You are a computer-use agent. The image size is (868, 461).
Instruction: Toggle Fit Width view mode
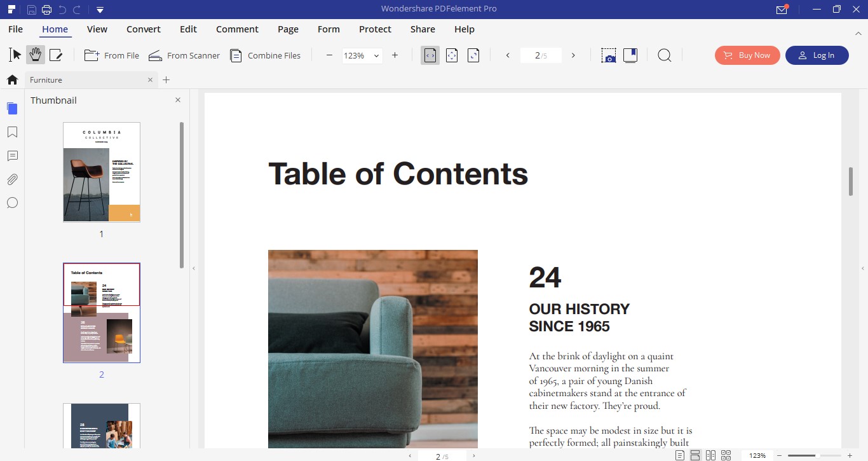click(x=430, y=55)
